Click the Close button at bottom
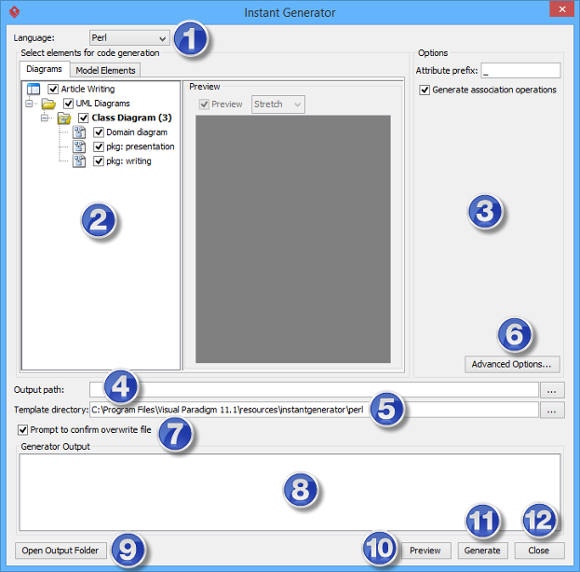This screenshot has width=580, height=572. pos(539,551)
